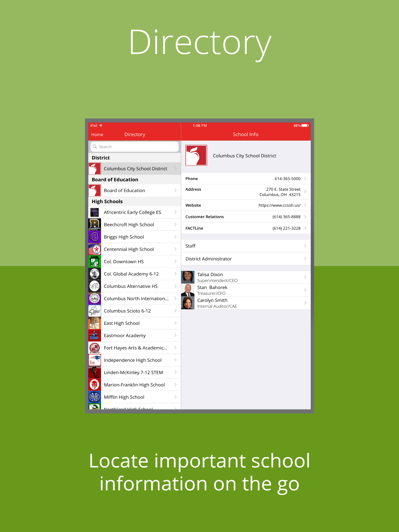The image size is (399, 532).
Task: Select the Independence High School 76ers logo
Action: point(94,360)
